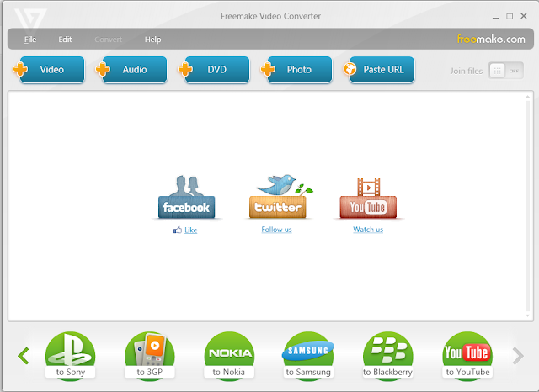Open the File menu
Screen dimensions: 539x392
pyautogui.click(x=30, y=40)
